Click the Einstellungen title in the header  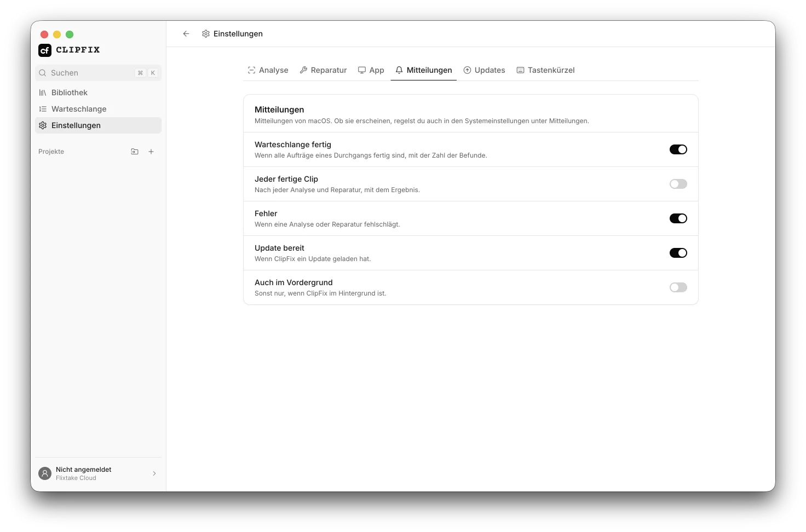(x=238, y=34)
